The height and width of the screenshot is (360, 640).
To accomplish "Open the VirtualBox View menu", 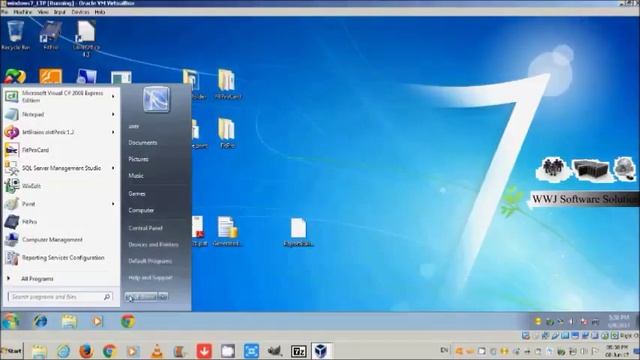I will coord(43,12).
